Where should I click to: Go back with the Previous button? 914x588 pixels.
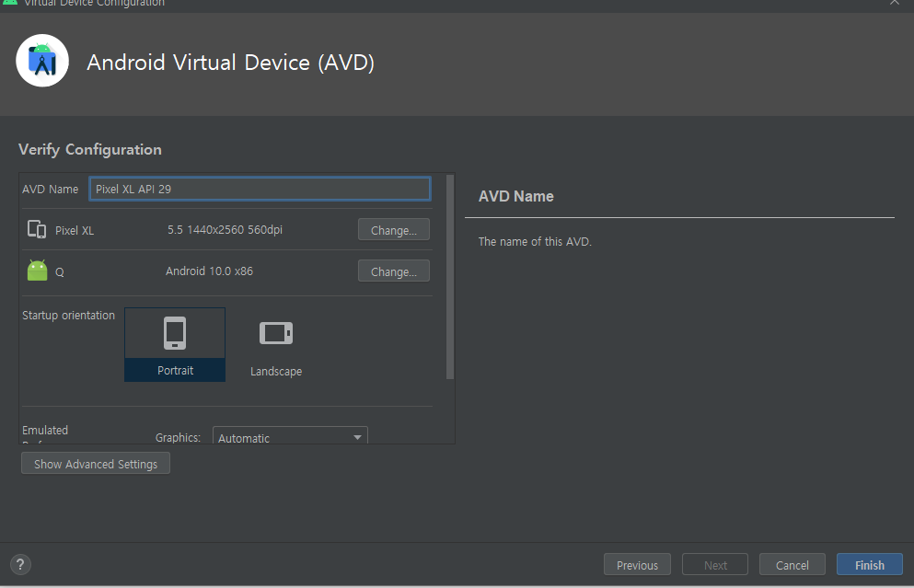tap(637, 565)
